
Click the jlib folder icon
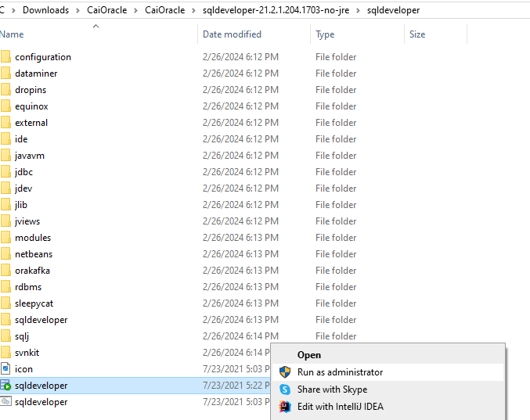(x=5, y=205)
